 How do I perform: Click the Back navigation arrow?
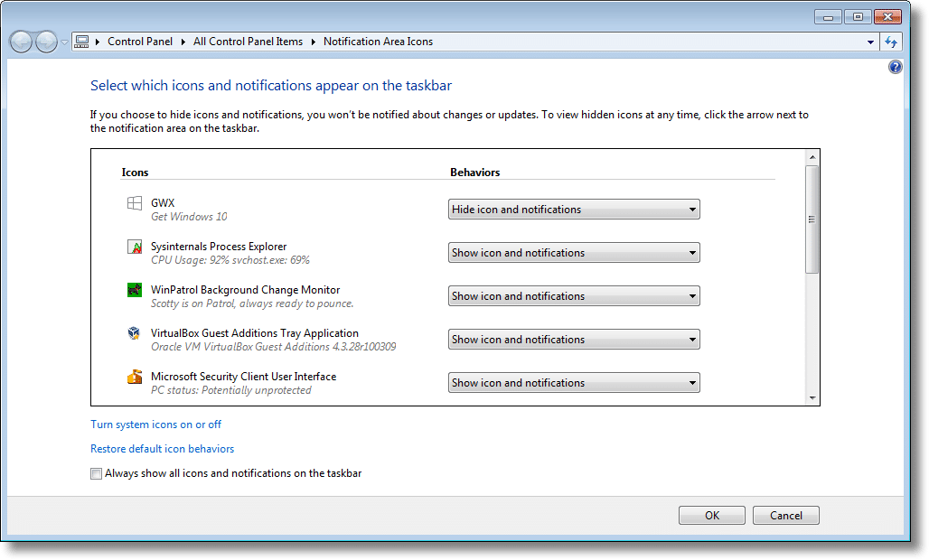[x=22, y=42]
